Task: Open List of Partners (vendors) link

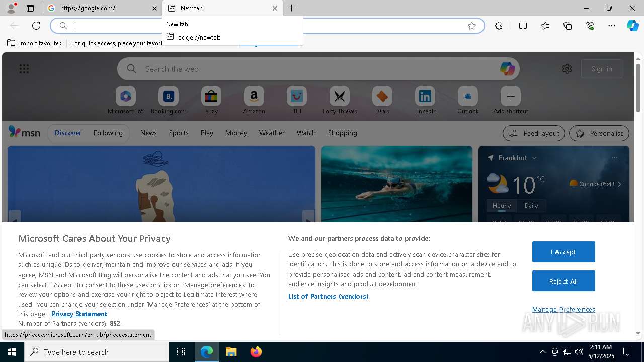Action: click(329, 296)
